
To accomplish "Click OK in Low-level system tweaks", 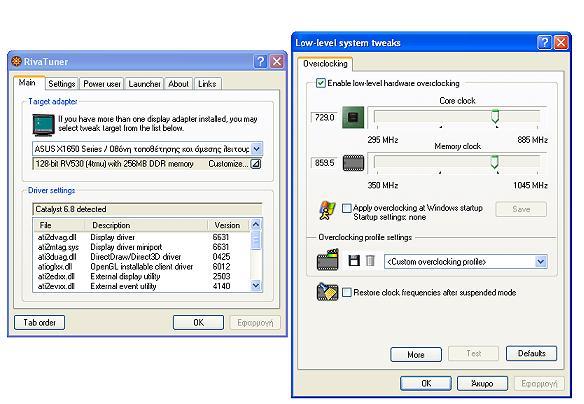I will pos(426,384).
